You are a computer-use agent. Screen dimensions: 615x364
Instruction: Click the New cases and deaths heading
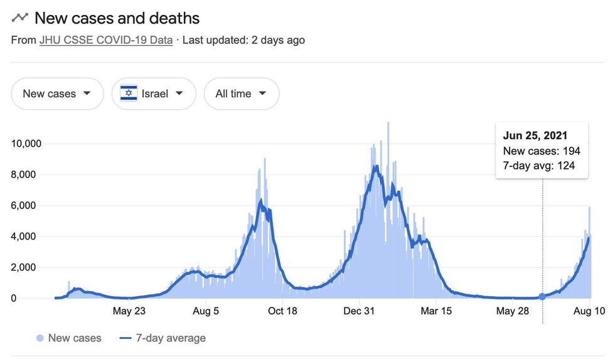[117, 18]
